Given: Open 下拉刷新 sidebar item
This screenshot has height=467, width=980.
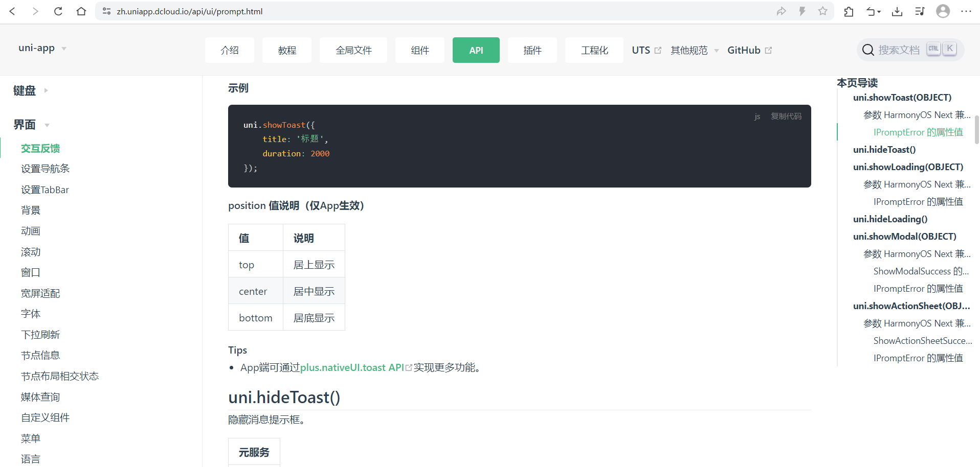Looking at the screenshot, I should [40, 335].
